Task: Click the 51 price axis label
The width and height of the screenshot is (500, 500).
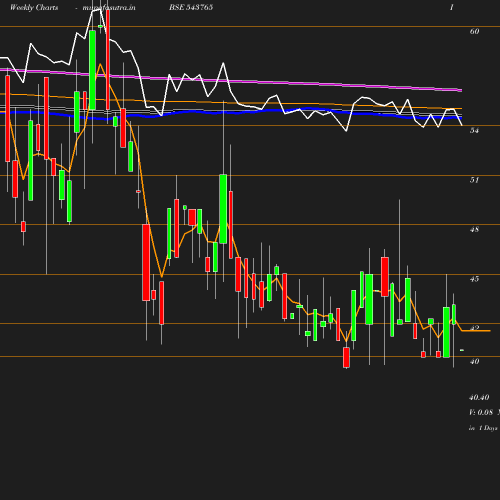Action: (x=474, y=180)
